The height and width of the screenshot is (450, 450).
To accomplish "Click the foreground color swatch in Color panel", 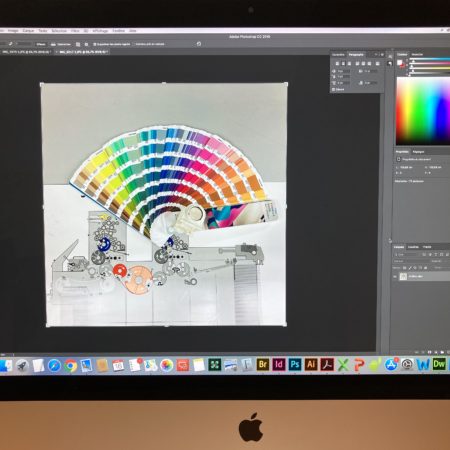I will click(x=399, y=63).
